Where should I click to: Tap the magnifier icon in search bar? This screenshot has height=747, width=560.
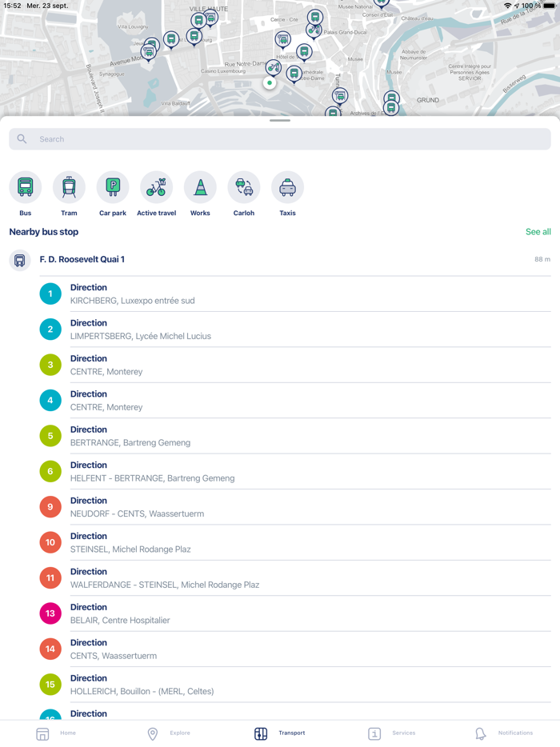pyautogui.click(x=22, y=138)
